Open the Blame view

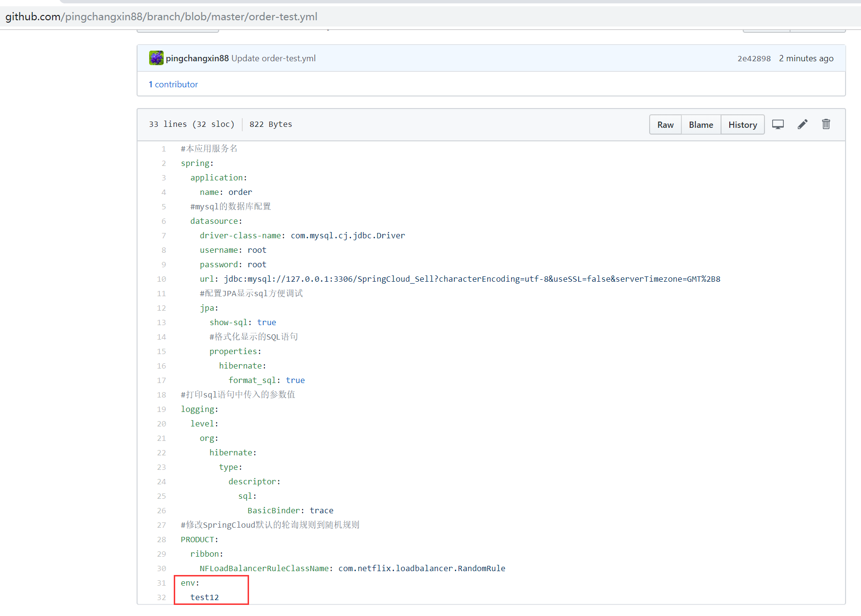pyautogui.click(x=701, y=124)
